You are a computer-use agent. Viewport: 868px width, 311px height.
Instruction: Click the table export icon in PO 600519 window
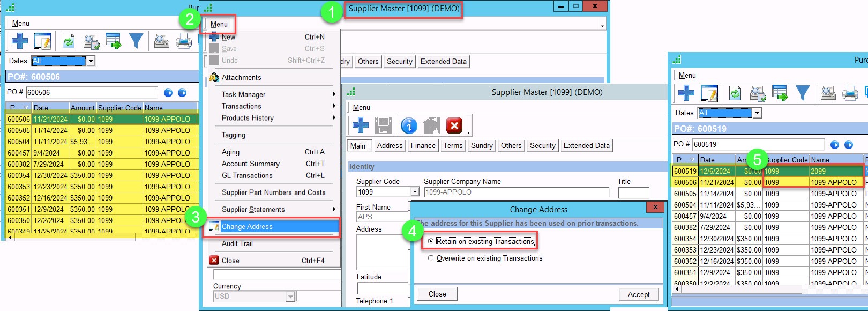point(780,93)
